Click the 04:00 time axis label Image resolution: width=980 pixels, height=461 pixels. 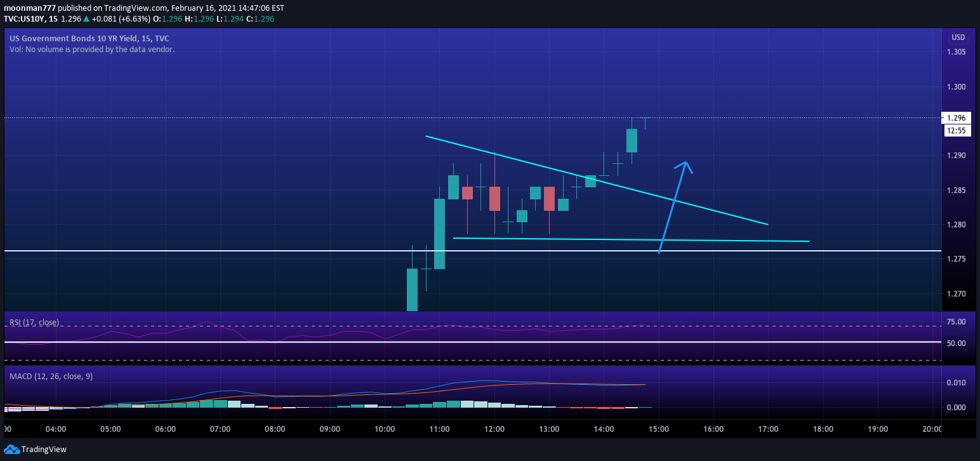(x=56, y=429)
